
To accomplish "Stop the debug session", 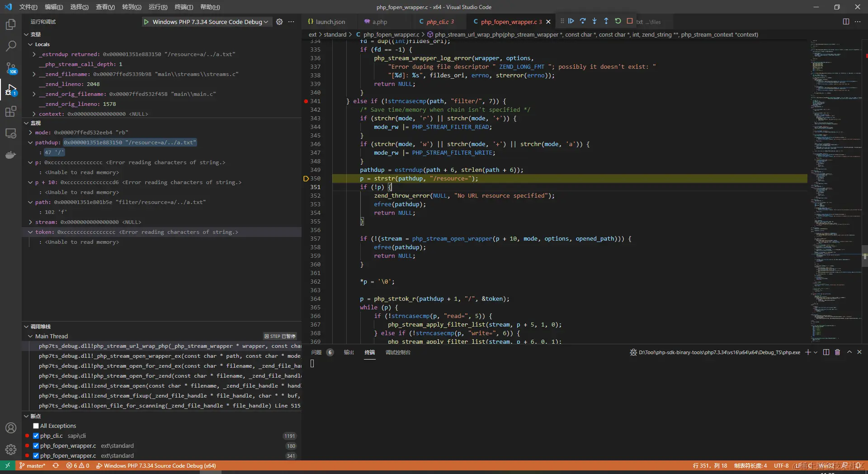I will 630,21.
